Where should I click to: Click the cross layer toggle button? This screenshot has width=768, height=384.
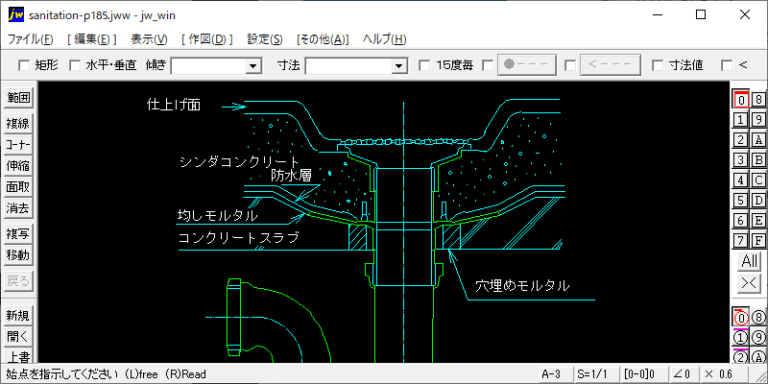750,284
